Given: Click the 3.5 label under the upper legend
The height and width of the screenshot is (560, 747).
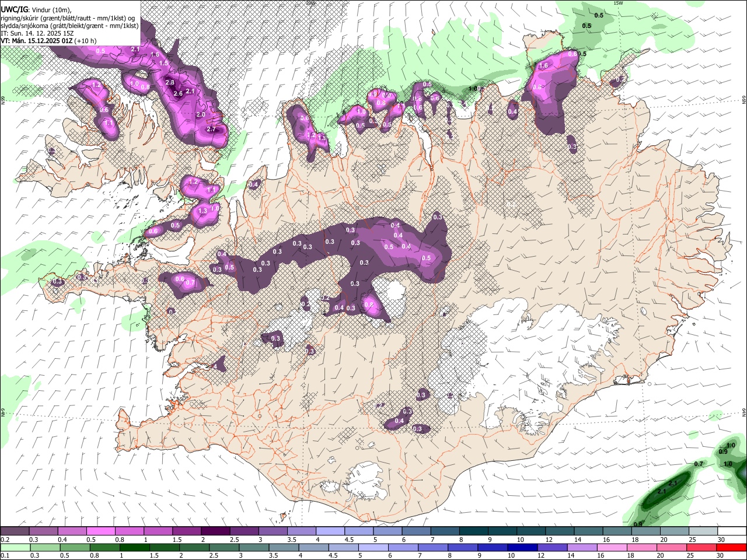Looking at the screenshot, I should point(292,540).
